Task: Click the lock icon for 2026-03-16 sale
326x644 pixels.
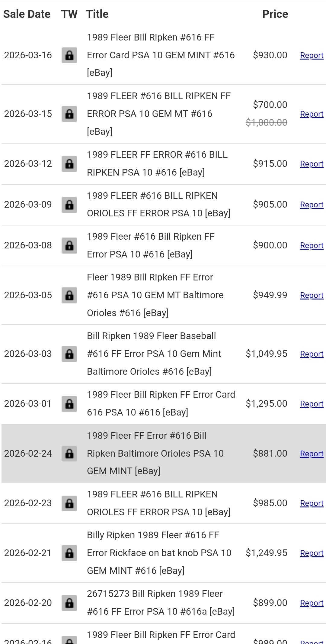Action: (69, 55)
